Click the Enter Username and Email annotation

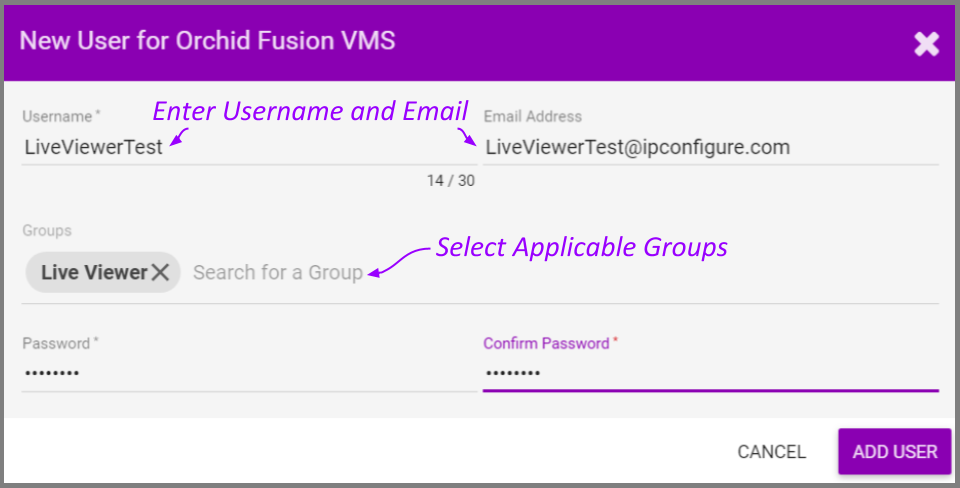point(310,111)
